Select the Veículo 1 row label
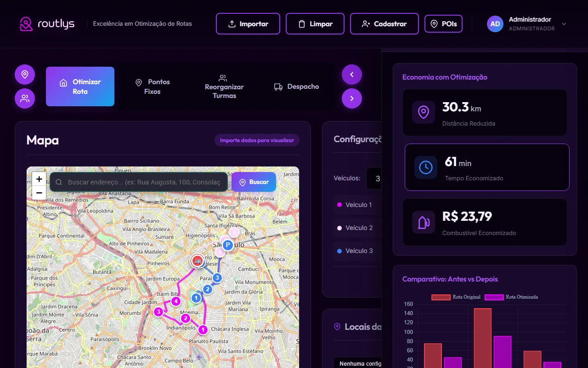The height and width of the screenshot is (368, 588). 359,205
